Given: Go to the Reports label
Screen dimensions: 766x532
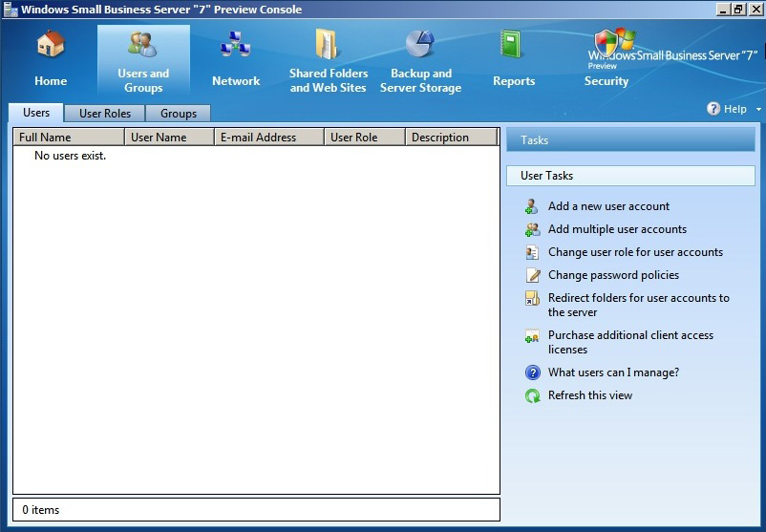Looking at the screenshot, I should pos(514,81).
